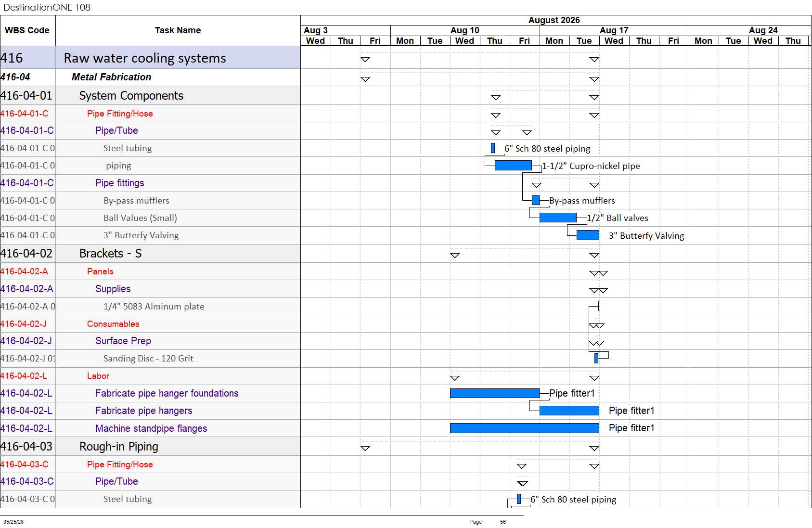Click Pipe/Tube in the 416-04-01-C row
Screen dimensions: 812x528
(116, 130)
